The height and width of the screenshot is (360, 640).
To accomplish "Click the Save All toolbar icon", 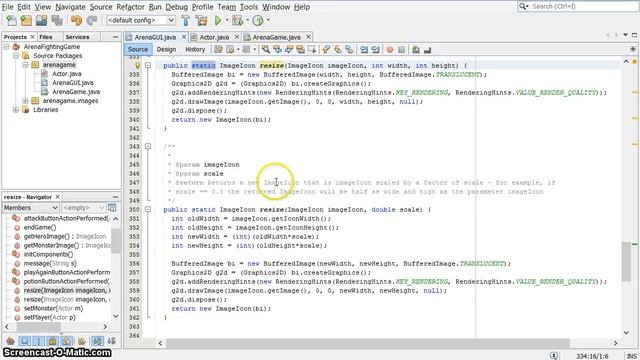I will 57,20.
